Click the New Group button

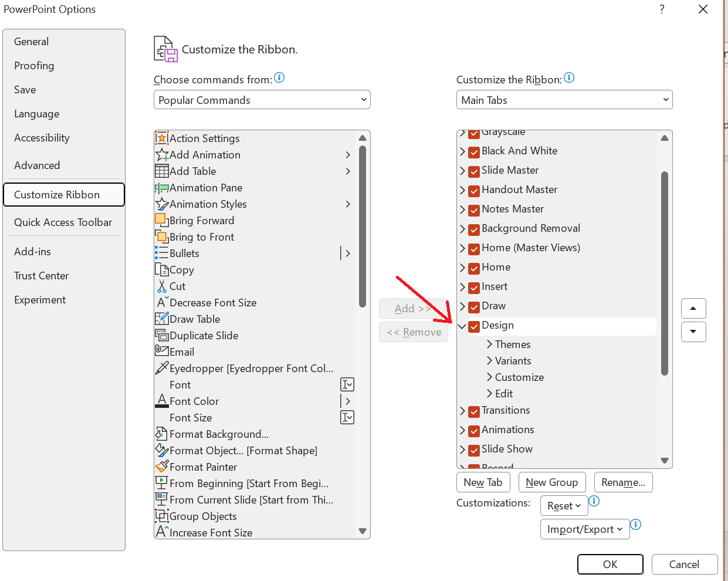tap(552, 482)
